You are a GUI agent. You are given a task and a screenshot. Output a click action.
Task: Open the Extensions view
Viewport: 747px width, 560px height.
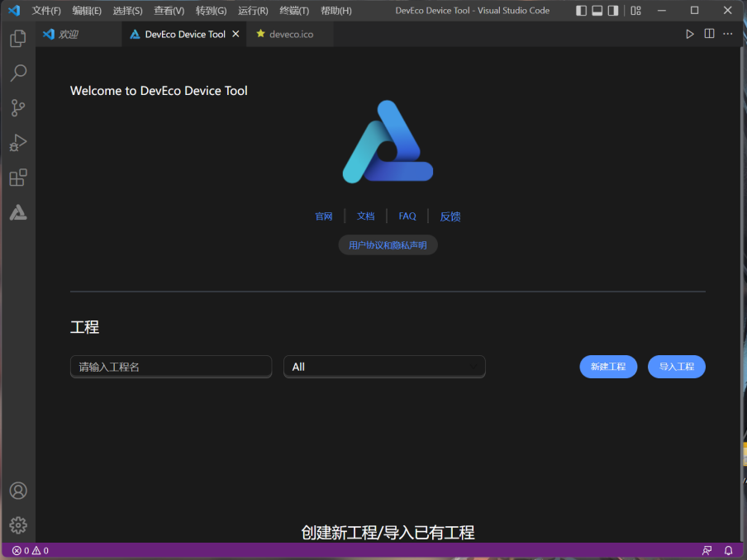click(18, 178)
